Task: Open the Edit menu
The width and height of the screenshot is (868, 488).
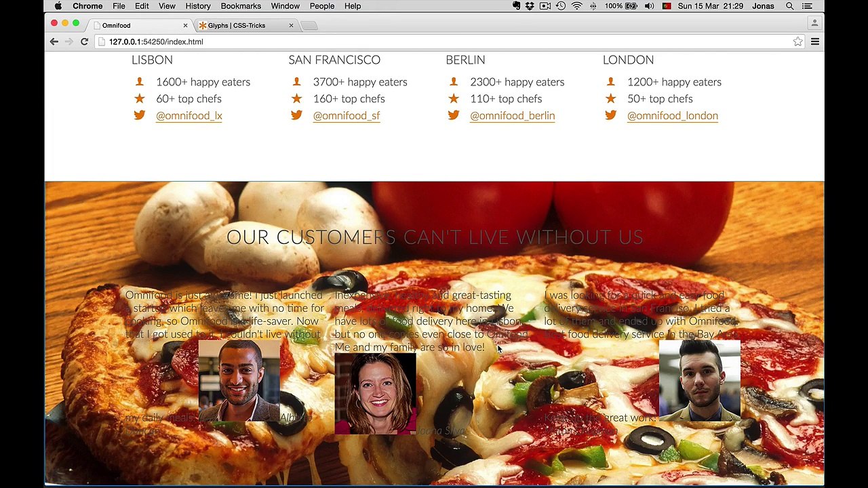Action: pyautogui.click(x=142, y=6)
